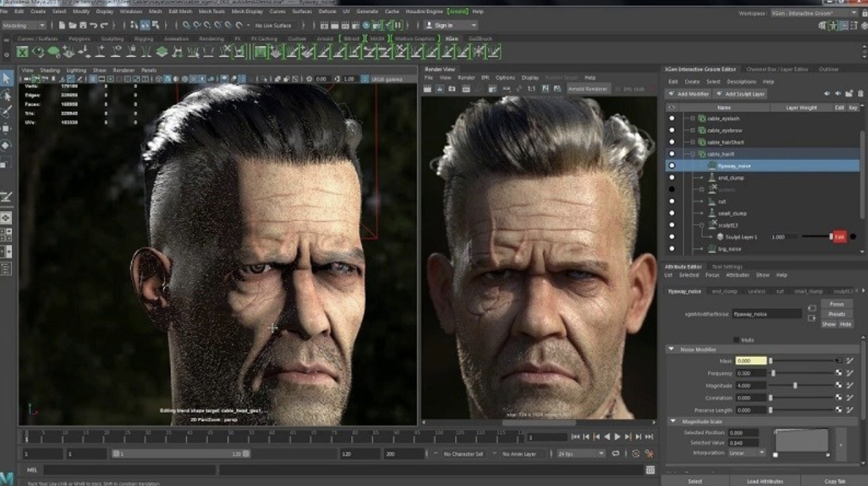Toggle visibility dot for cable_hairShort

(671, 142)
